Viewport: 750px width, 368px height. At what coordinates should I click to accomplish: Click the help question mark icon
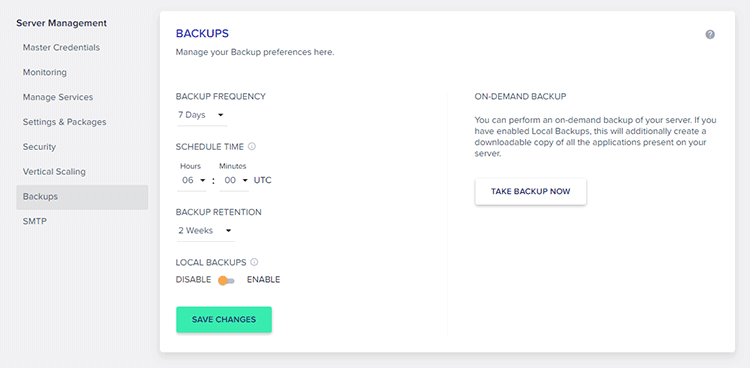710,34
